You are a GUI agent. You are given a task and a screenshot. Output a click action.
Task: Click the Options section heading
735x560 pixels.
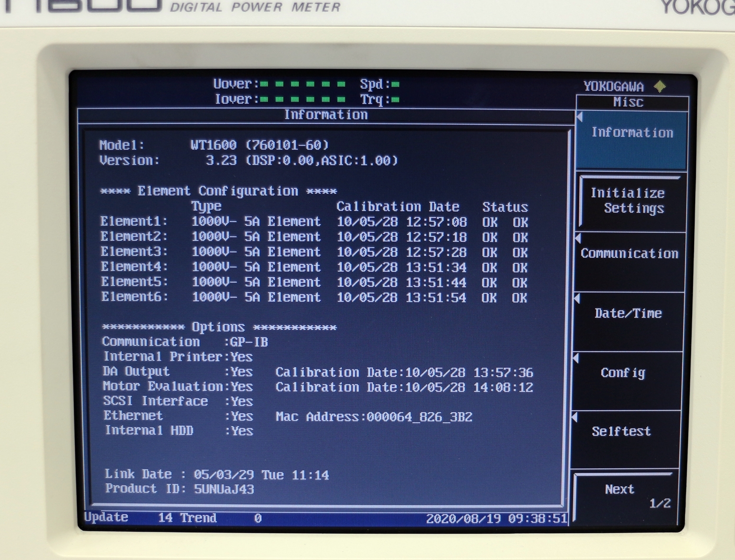tap(219, 327)
